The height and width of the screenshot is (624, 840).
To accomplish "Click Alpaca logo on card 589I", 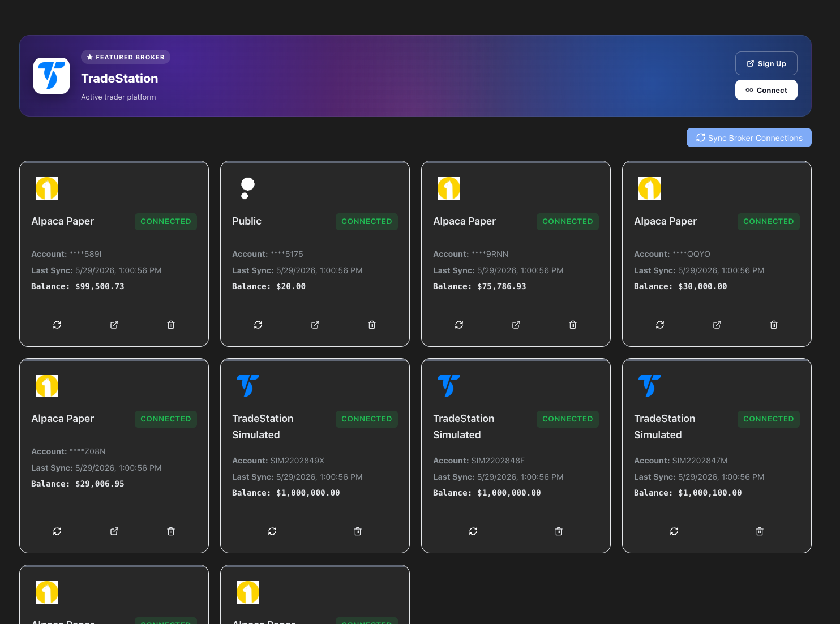I will click(47, 188).
